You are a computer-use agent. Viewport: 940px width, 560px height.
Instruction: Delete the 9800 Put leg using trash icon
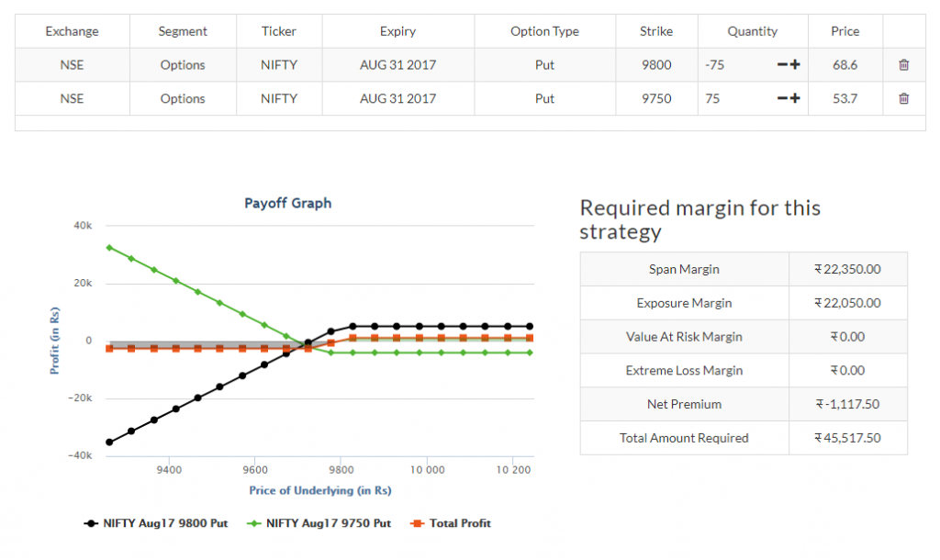tap(903, 64)
